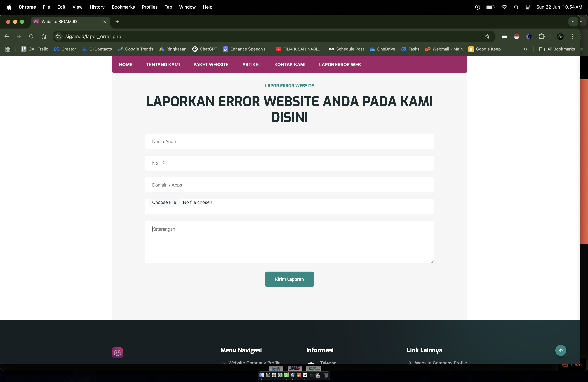Click the Nama Anda input field
Viewport: 588px width, 382px height.
point(289,141)
